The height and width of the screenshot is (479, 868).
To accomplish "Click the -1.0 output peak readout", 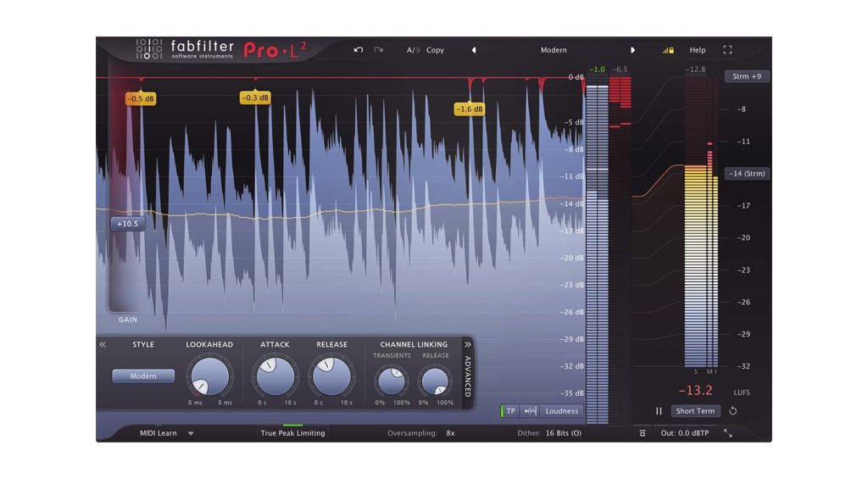I will coord(597,70).
